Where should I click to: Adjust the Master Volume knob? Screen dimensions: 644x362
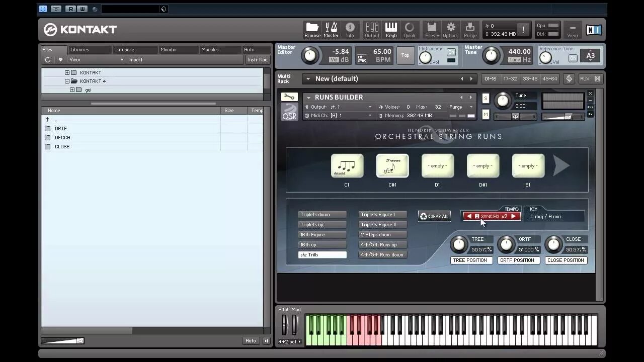(x=310, y=55)
